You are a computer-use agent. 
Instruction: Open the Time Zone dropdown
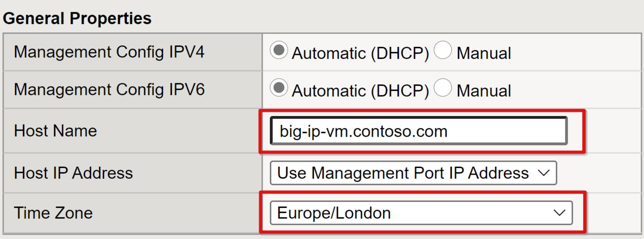point(421,213)
